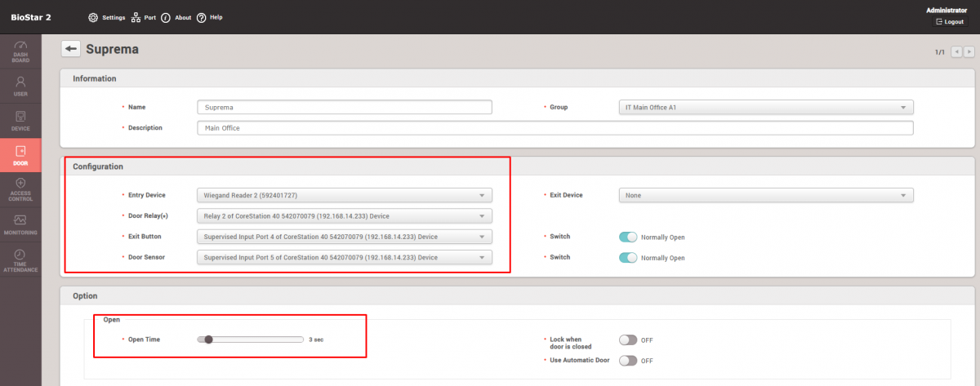Click the Open Time slider handle
This screenshot has width=980, height=386.
(209, 339)
